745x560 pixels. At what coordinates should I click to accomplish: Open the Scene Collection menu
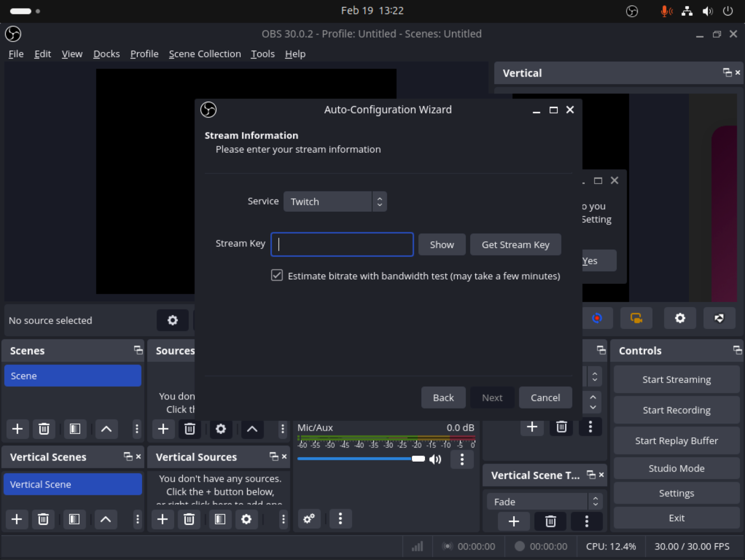[204, 54]
